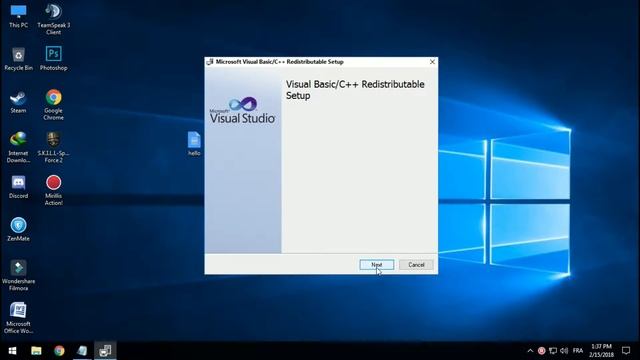Image resolution: width=640 pixels, height=360 pixels.
Task: Select the TeamSpeak 3 Client icon
Action: coord(53,19)
